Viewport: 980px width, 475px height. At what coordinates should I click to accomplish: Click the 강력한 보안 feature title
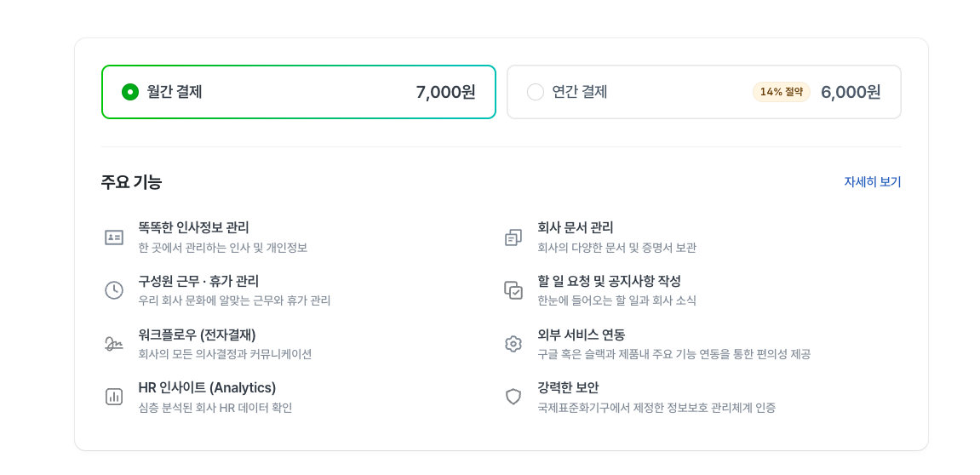568,388
